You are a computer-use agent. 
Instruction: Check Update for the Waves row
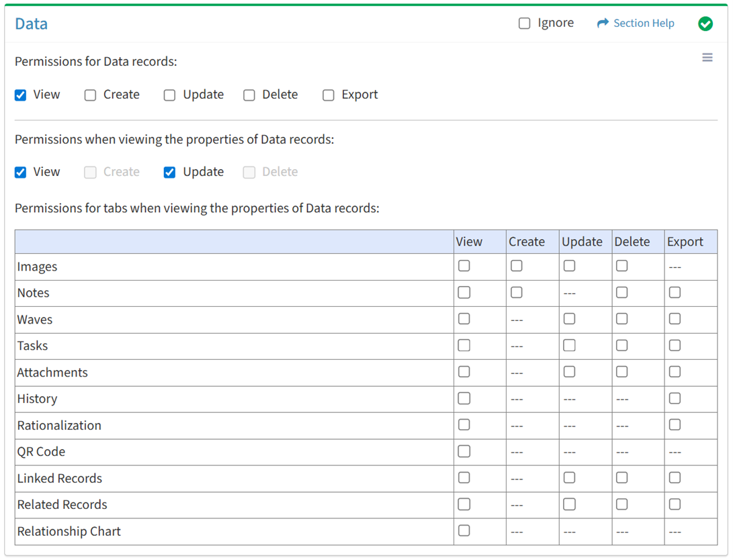point(569,319)
